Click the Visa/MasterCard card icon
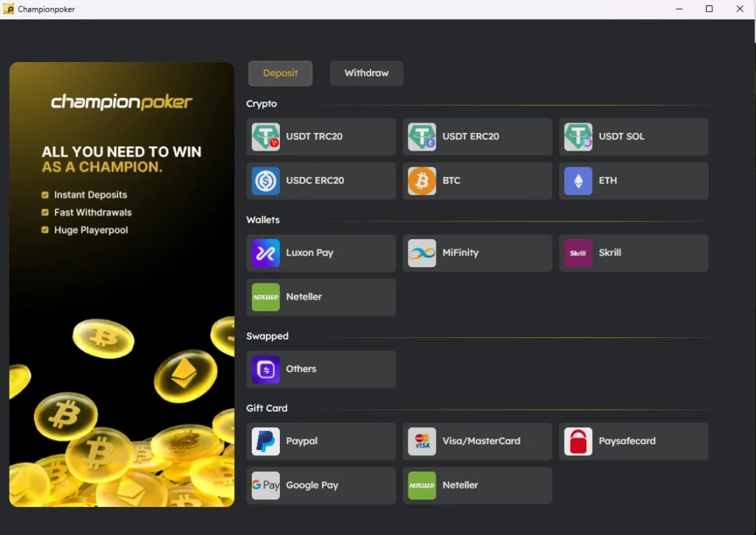Viewport: 756px width, 535px height. (422, 441)
